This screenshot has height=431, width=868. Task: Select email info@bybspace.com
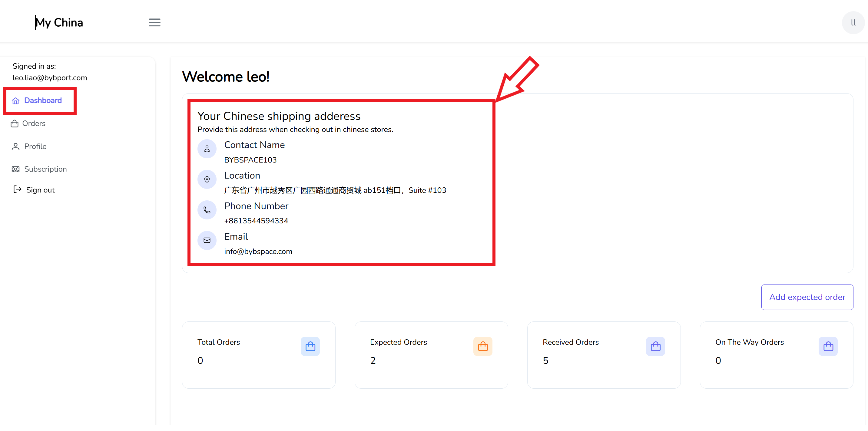258,252
